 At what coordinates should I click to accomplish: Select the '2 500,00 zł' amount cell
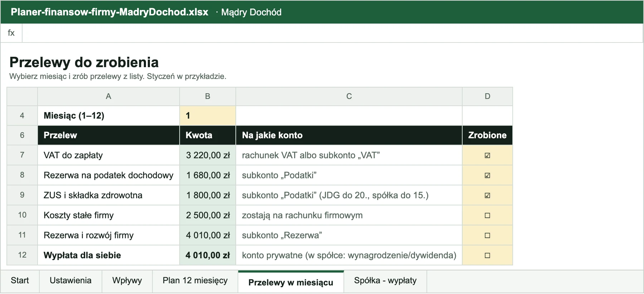208,215
